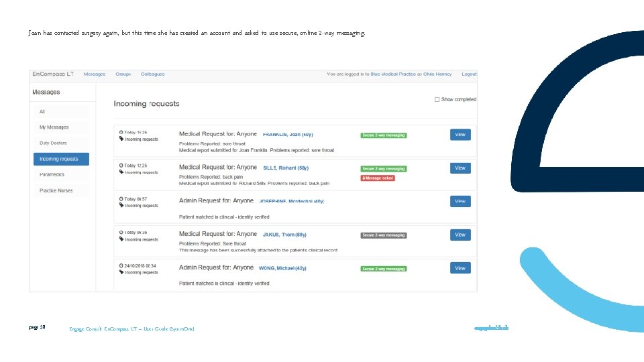This screenshot has height=362, width=644.
Task: Click the clock icon beside Today 08:57
Action: pyautogui.click(x=121, y=198)
